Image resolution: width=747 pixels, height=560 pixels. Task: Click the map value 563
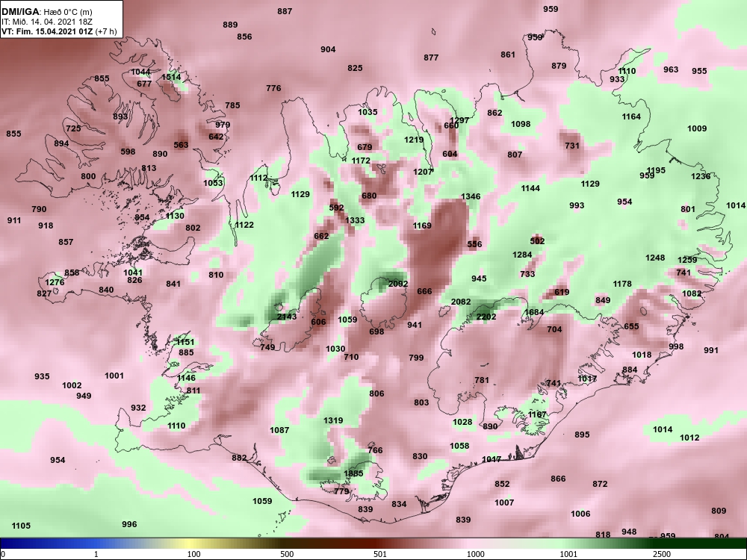[x=181, y=145]
